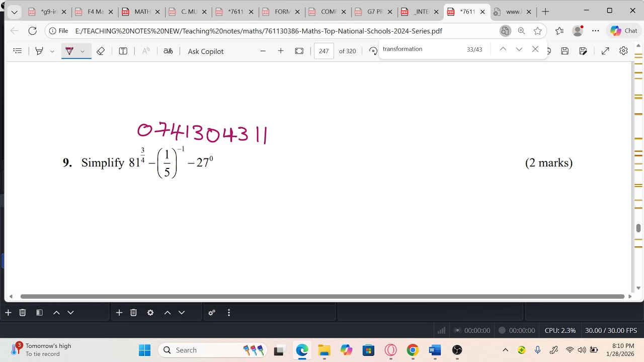Open the Translate tool
Screen dimensions: 644x362
(168, 51)
